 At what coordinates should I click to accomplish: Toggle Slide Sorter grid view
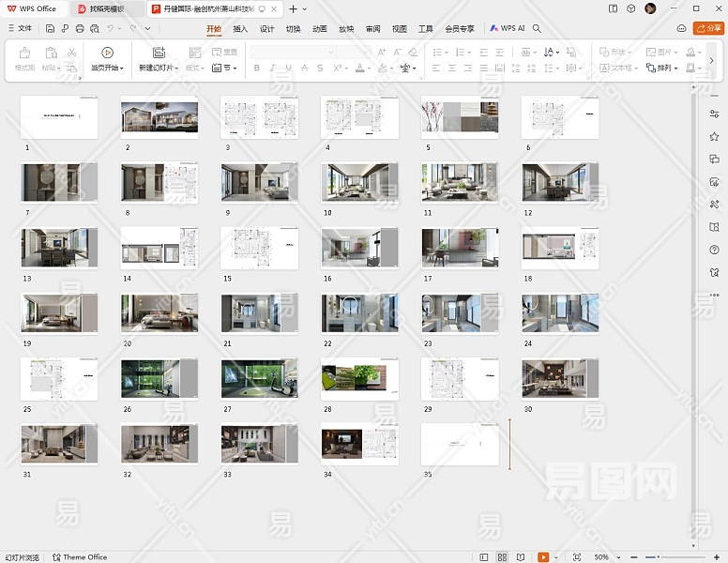click(503, 557)
